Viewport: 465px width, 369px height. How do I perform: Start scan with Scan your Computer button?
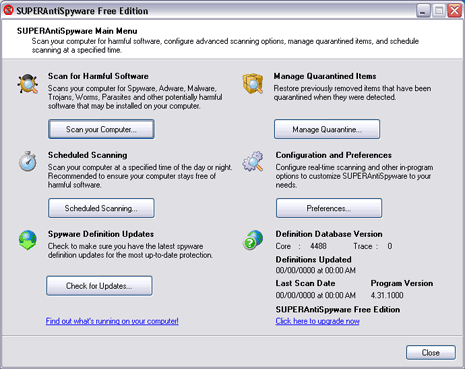click(101, 129)
